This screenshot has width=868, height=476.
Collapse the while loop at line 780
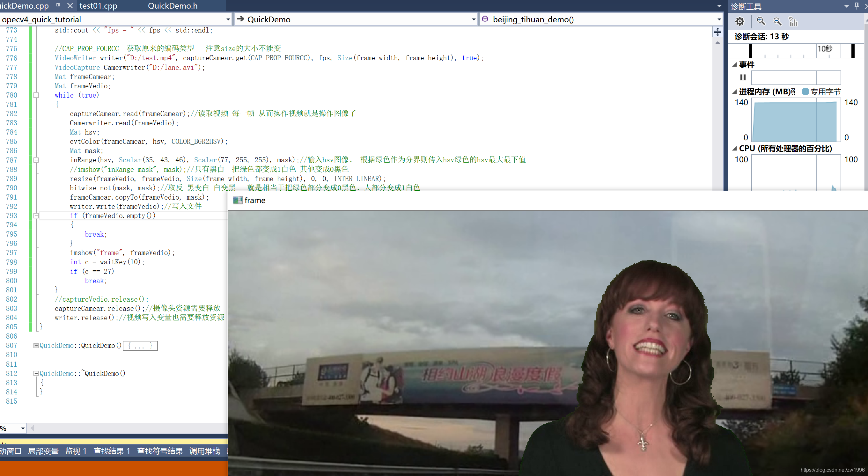click(36, 95)
